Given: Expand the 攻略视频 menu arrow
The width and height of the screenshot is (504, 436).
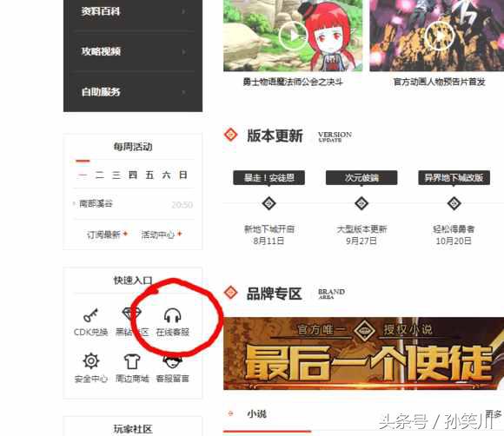Looking at the screenshot, I should click(183, 52).
